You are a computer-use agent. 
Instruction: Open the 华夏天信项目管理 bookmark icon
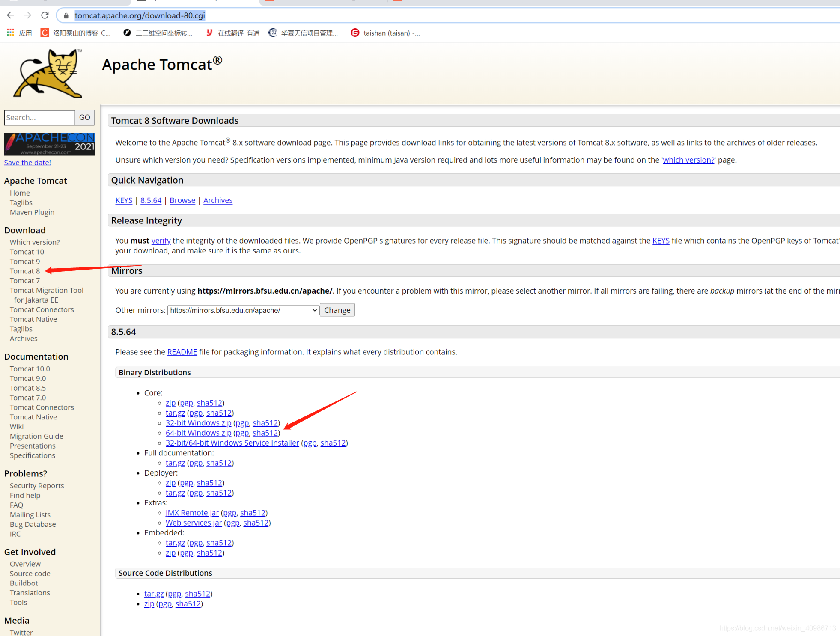pyautogui.click(x=273, y=32)
